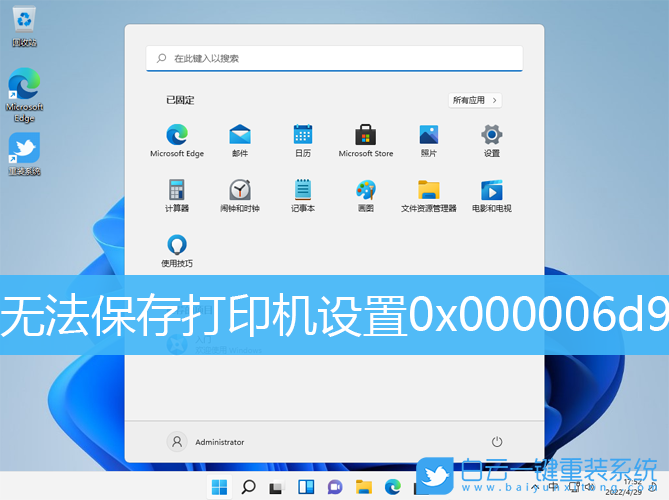Launch Edge from the taskbar
This screenshot has height=500, width=669.
coord(393,487)
